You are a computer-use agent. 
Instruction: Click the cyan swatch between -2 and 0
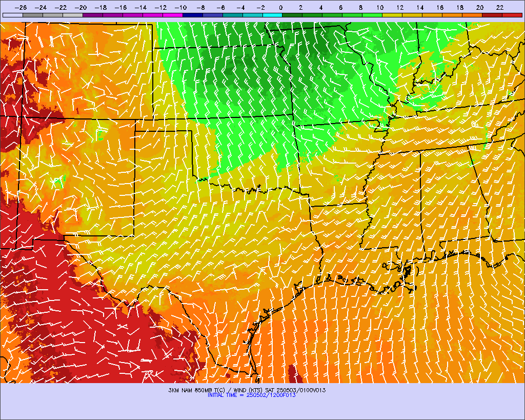coord(273,15)
